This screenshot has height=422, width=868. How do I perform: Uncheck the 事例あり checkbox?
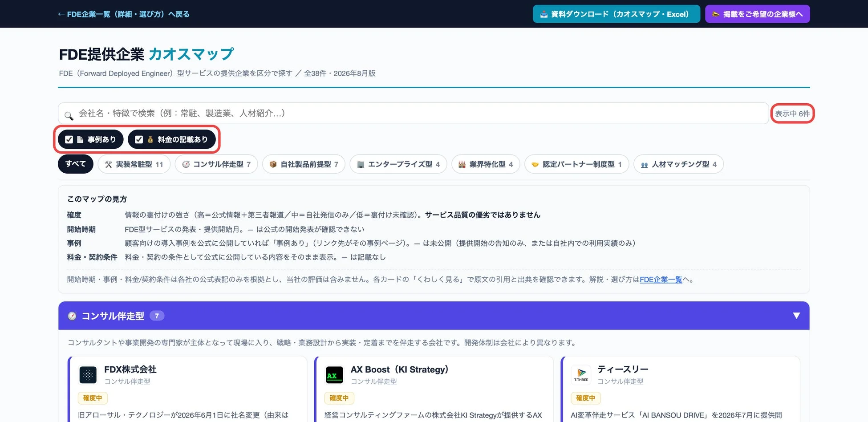click(69, 140)
